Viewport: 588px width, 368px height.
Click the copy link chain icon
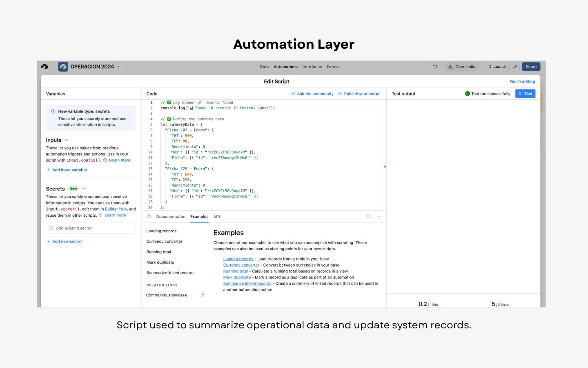(x=515, y=67)
